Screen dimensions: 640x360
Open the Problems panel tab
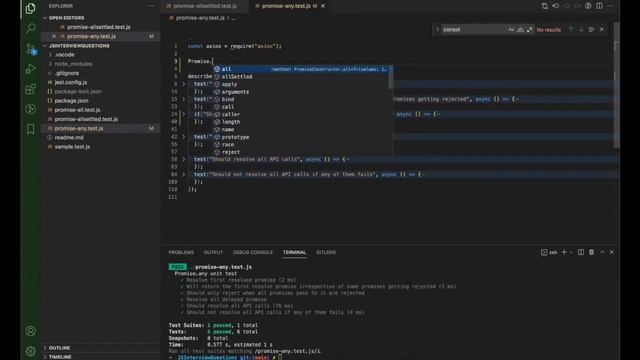point(181,252)
